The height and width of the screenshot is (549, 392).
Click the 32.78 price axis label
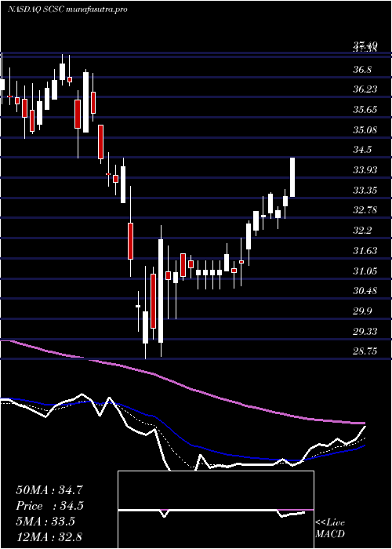(365, 210)
